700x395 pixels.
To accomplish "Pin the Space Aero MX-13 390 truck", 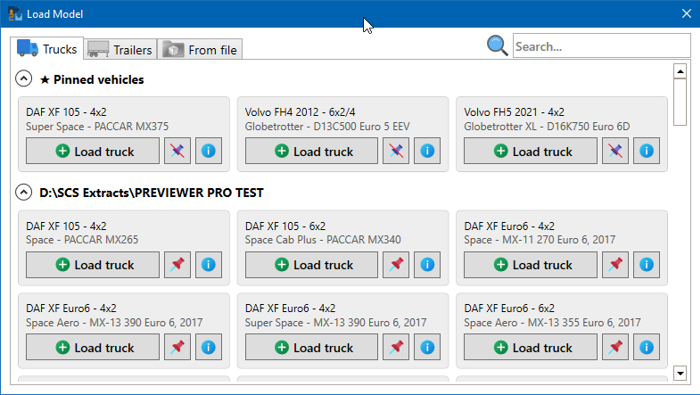I will (x=177, y=347).
